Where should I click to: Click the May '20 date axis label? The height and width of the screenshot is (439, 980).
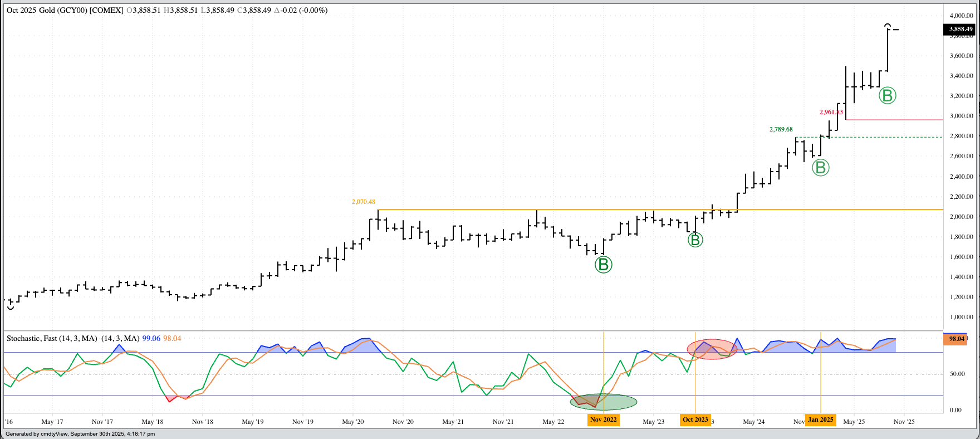coord(352,422)
